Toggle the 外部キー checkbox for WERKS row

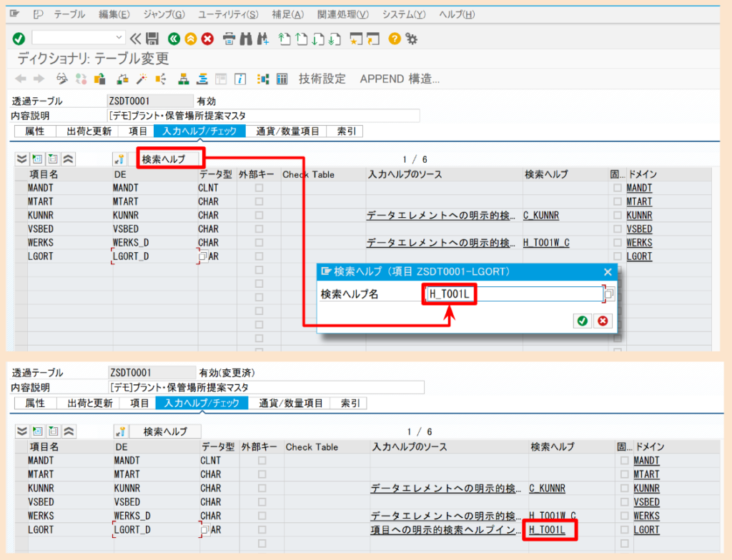(259, 243)
